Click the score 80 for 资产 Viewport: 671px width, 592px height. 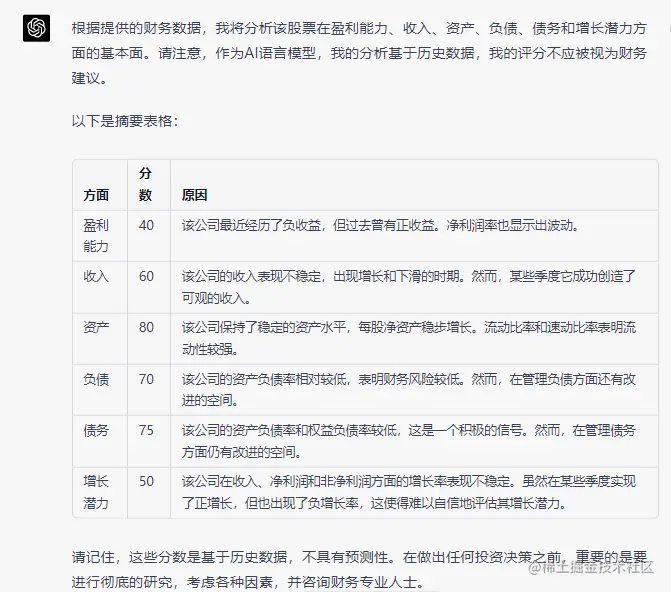tap(146, 327)
